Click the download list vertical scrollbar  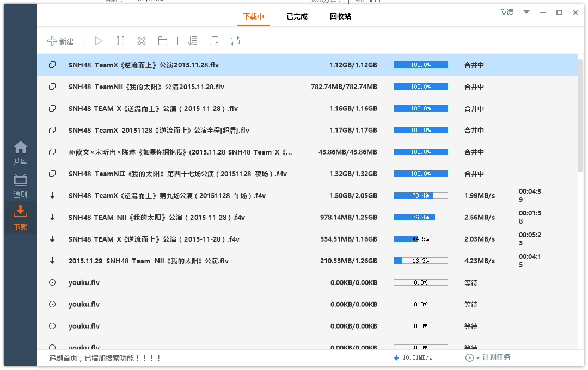coord(580,115)
